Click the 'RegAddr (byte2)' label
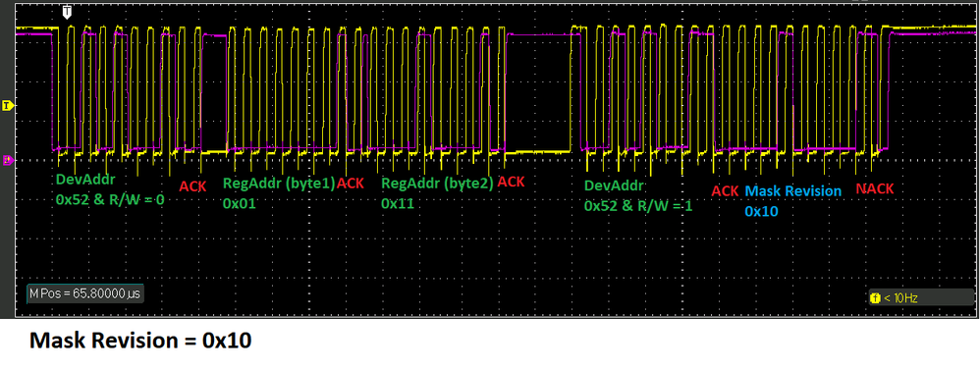The image size is (980, 370). (438, 184)
